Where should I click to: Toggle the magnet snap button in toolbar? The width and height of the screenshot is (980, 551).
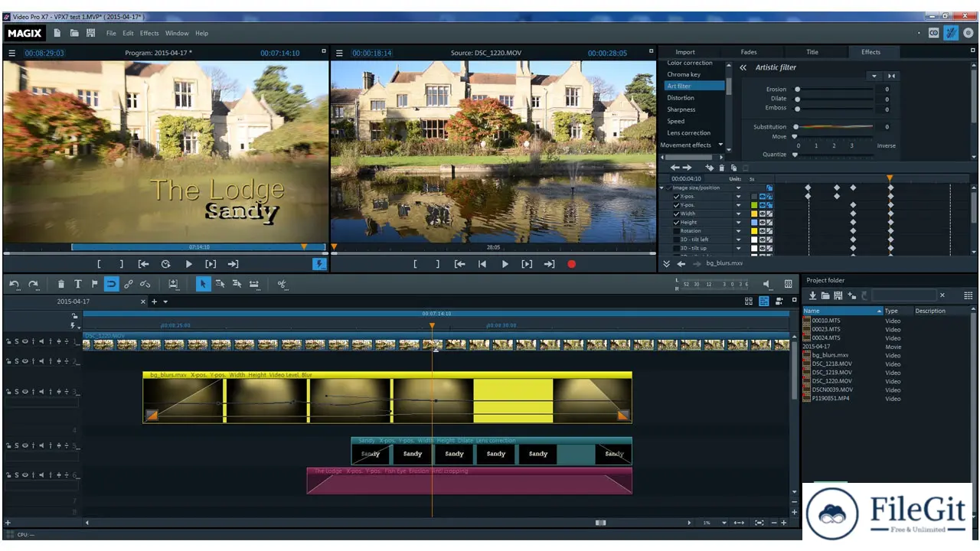111,284
